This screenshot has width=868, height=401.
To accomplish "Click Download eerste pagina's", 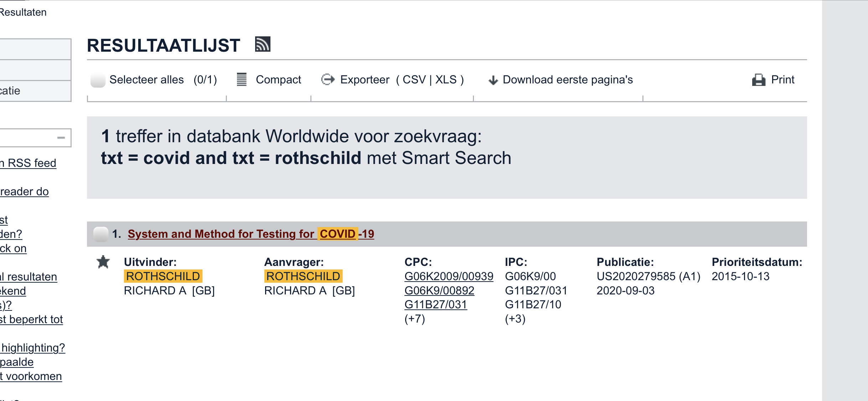I will point(567,79).
